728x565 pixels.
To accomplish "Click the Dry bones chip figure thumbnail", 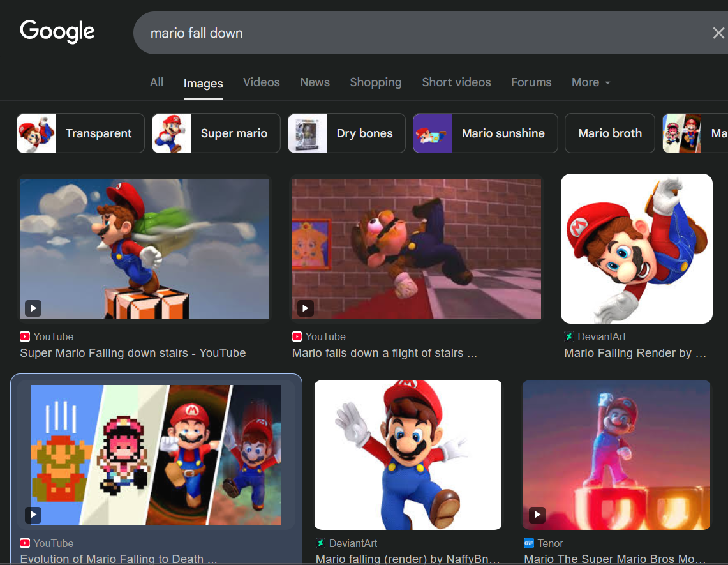I will pyautogui.click(x=308, y=133).
